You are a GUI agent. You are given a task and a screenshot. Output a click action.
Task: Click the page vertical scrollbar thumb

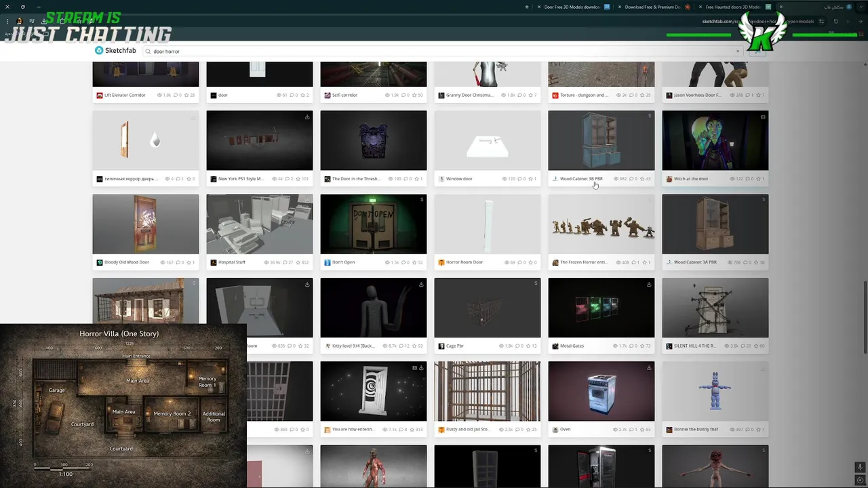click(x=865, y=317)
